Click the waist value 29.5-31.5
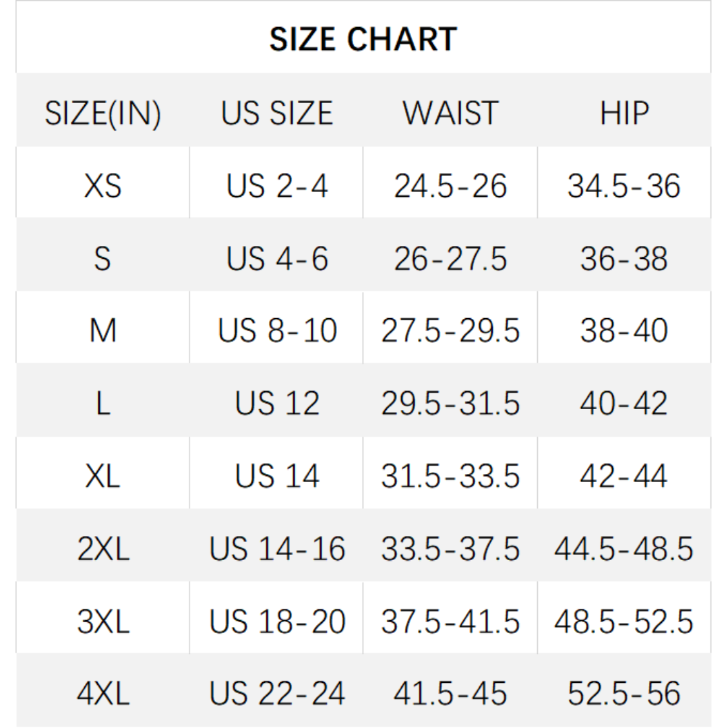This screenshot has width=728, height=728. [x=450, y=404]
